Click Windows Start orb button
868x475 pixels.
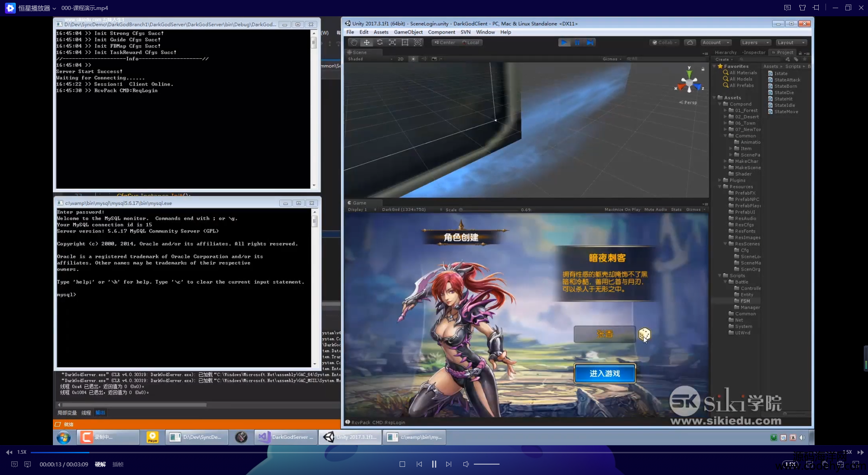[64, 437]
